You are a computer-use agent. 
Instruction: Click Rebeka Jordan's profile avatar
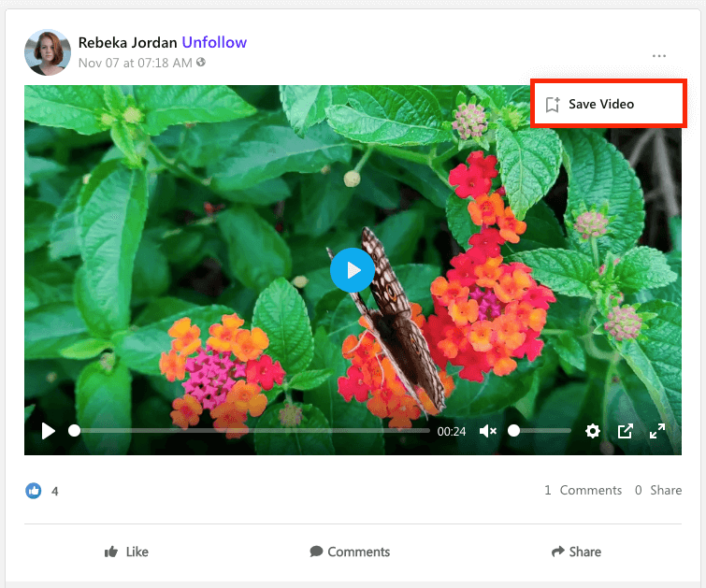pos(48,52)
